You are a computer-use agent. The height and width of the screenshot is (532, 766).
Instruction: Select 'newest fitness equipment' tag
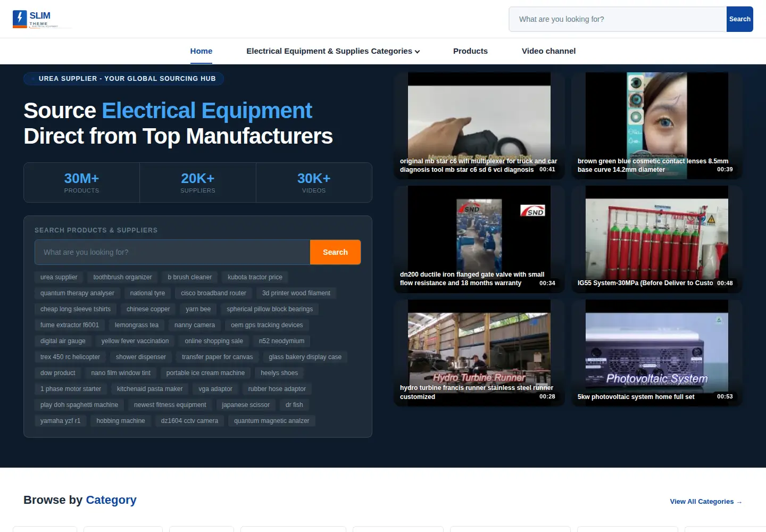pos(170,405)
